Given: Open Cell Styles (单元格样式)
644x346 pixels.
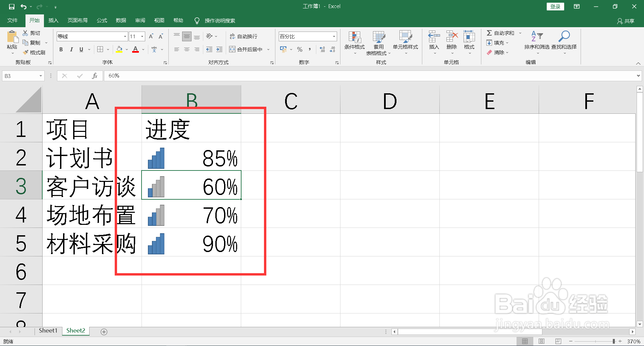Looking at the screenshot, I should (406, 43).
